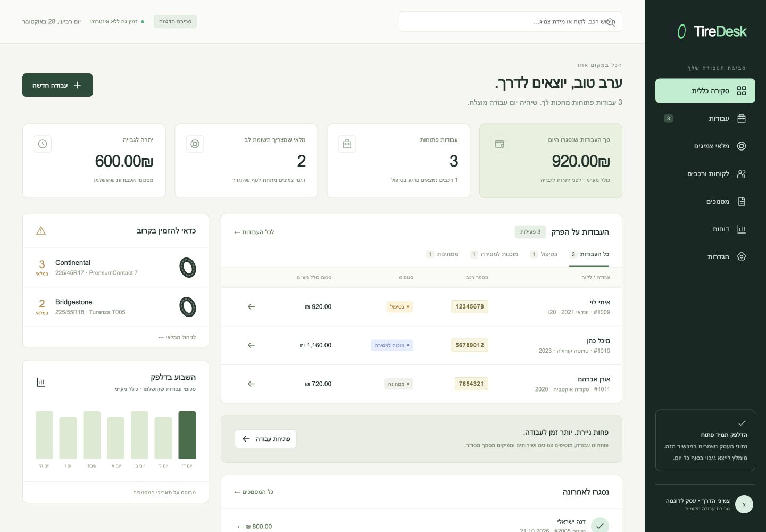
Task: Select the כל העבודות tab
Action: (589, 254)
